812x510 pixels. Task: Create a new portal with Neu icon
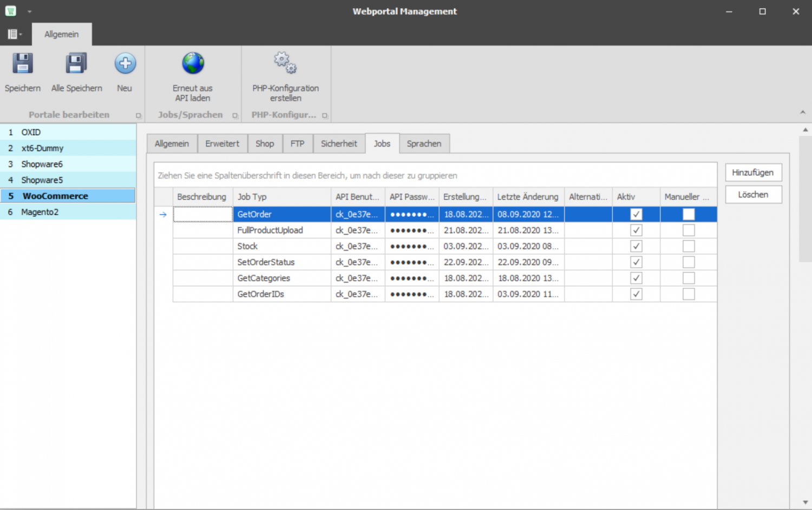(125, 64)
